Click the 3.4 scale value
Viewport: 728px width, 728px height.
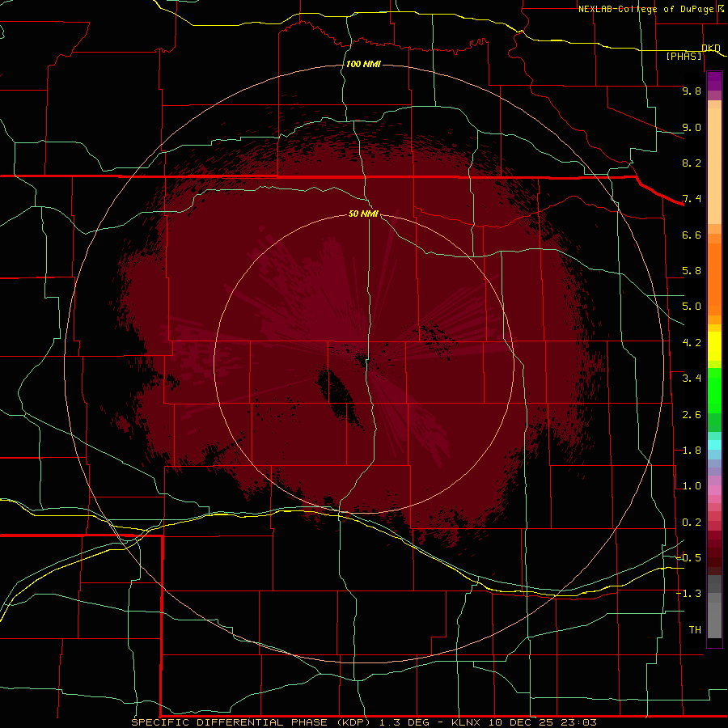[x=692, y=379]
